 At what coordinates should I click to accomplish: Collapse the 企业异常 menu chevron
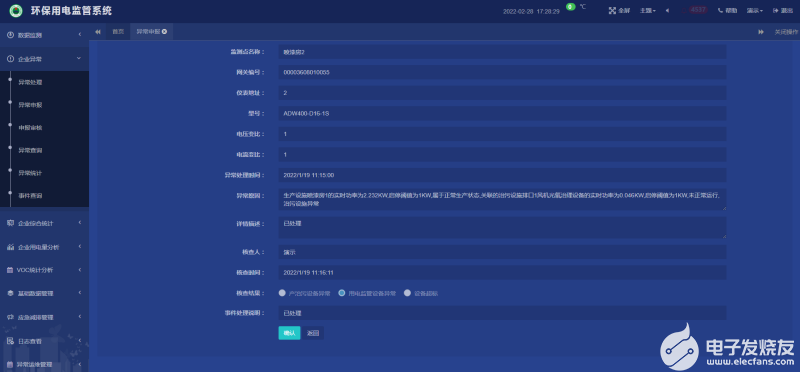tap(79, 59)
